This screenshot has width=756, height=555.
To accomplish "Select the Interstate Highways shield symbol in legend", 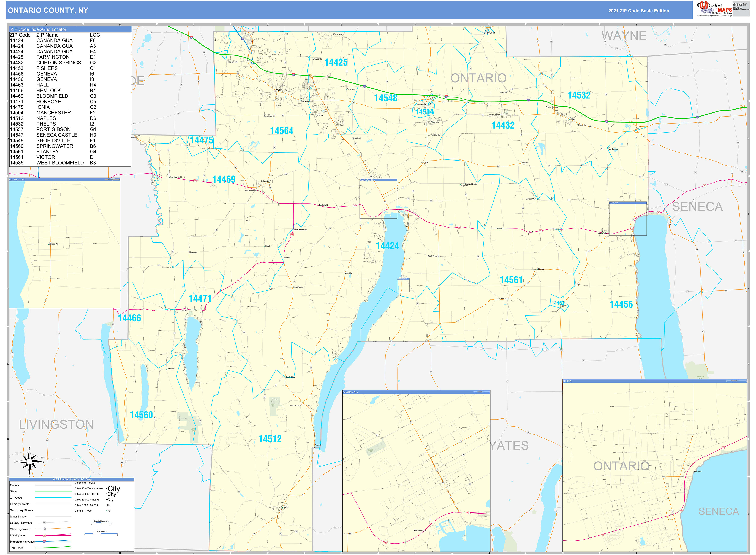I will coord(45,542).
